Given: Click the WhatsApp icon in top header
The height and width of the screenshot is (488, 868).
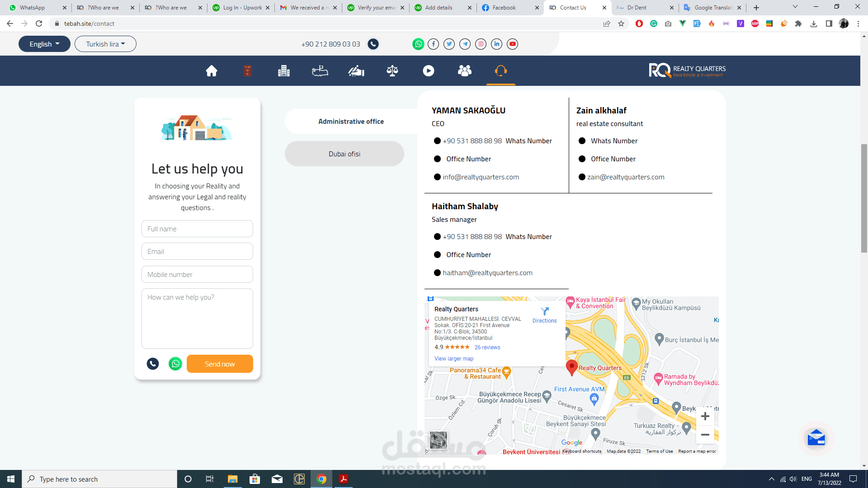Looking at the screenshot, I should pyautogui.click(x=418, y=44).
